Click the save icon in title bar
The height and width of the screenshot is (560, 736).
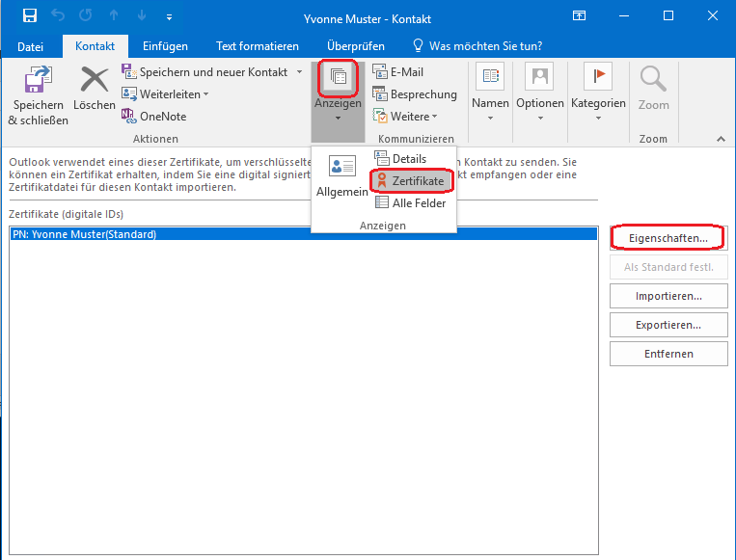coord(30,16)
